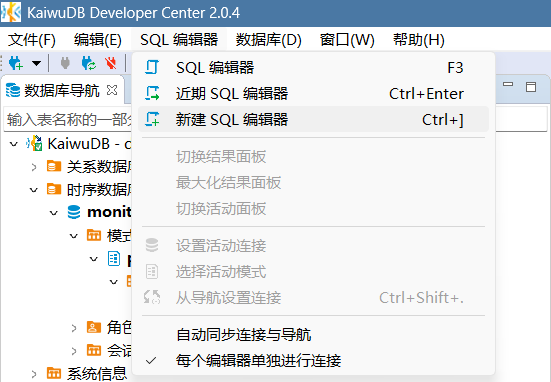Screen dimensions: 551x382
Task: Expand the 关系数据库 folder
Action: 34,167
